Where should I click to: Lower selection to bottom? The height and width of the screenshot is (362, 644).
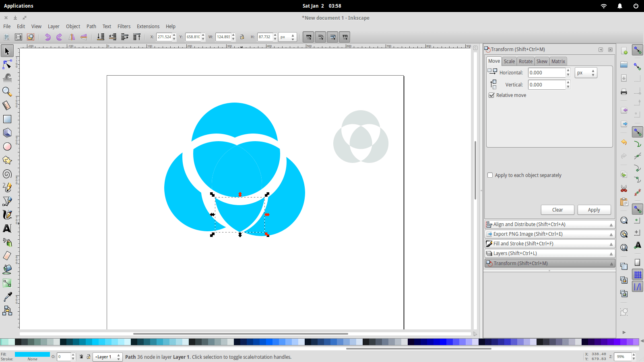pos(101,37)
